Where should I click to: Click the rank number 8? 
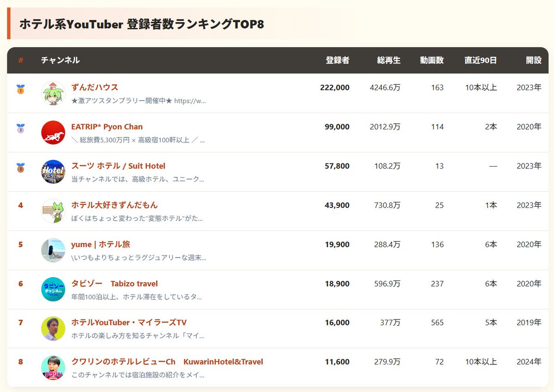(x=20, y=362)
